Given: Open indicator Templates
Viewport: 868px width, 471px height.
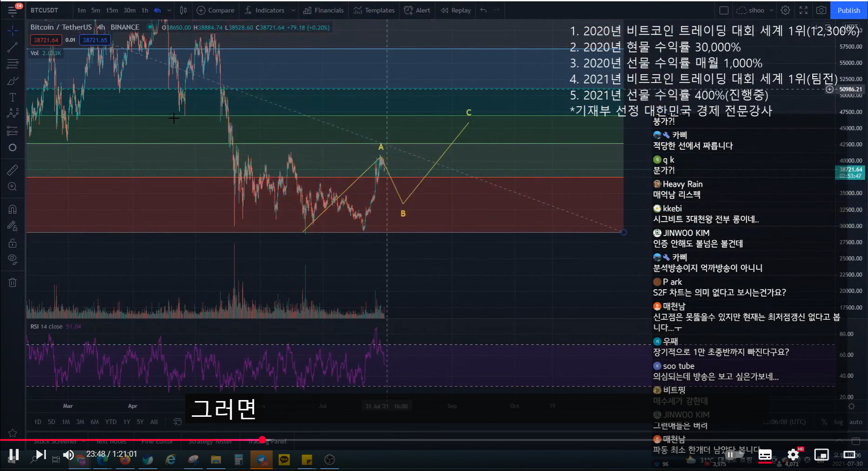Looking at the screenshot, I should click(x=374, y=10).
